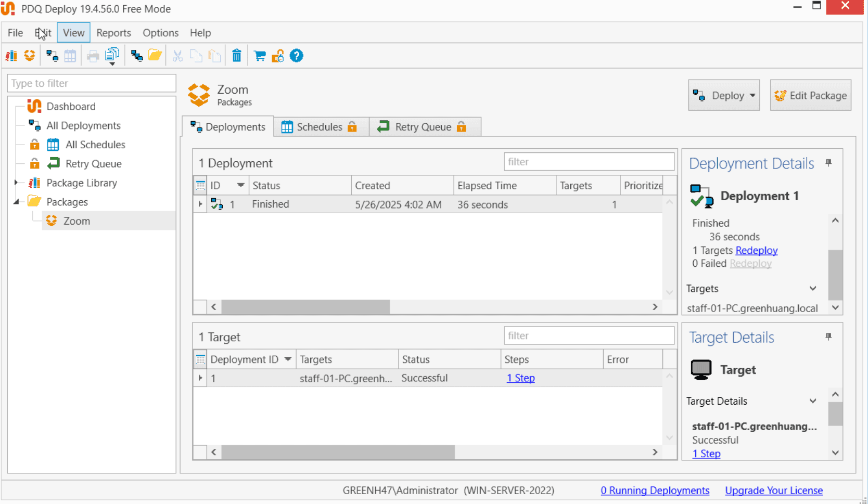Click the license unlock toolbar icon
This screenshot has width=868, height=504.
[x=278, y=56]
